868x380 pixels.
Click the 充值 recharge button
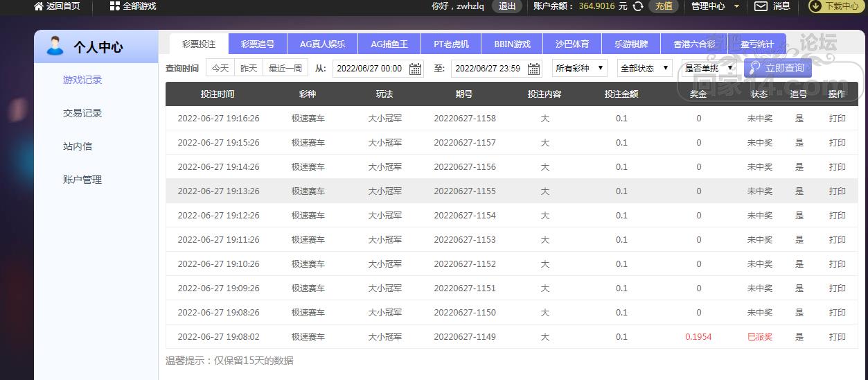664,6
